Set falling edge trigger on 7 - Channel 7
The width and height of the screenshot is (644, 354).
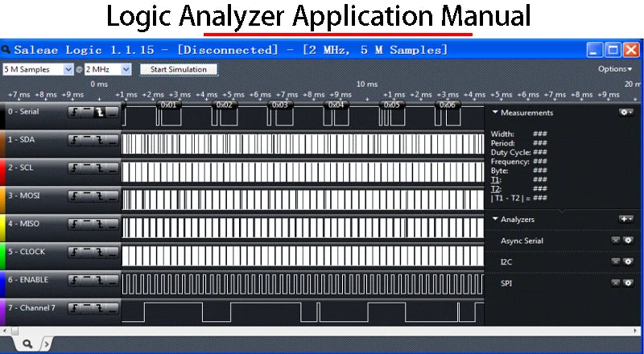(x=100, y=308)
